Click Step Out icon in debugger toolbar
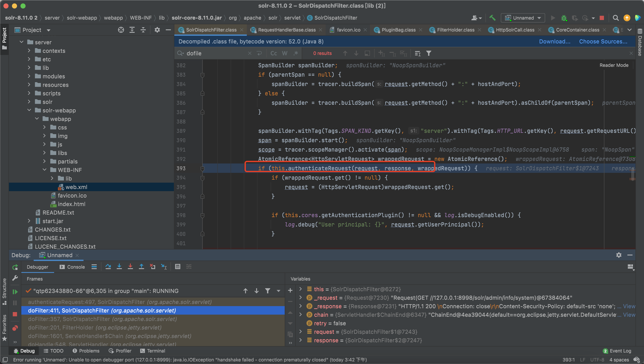This screenshot has width=644, height=364. click(x=141, y=267)
